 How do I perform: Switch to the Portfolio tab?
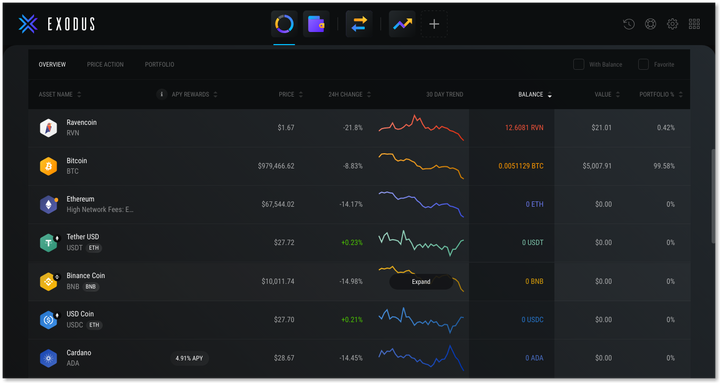click(159, 64)
